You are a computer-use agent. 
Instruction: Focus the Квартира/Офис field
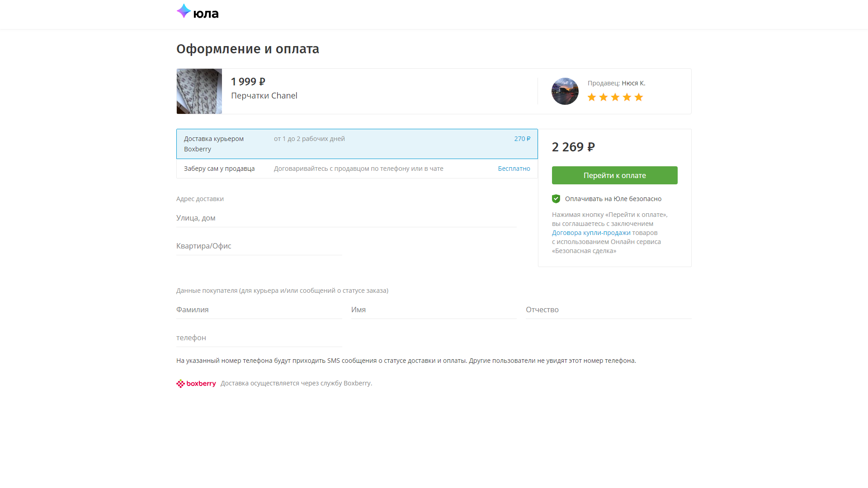click(259, 246)
